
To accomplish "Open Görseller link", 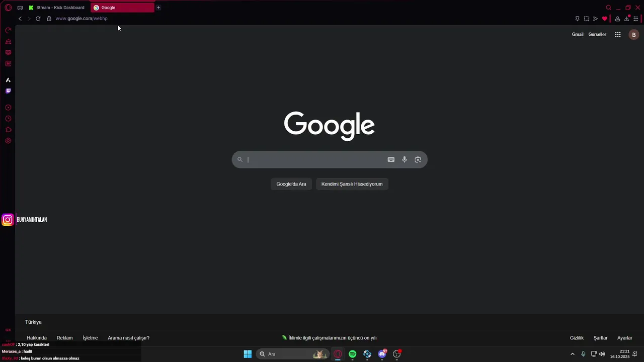I will (x=597, y=35).
